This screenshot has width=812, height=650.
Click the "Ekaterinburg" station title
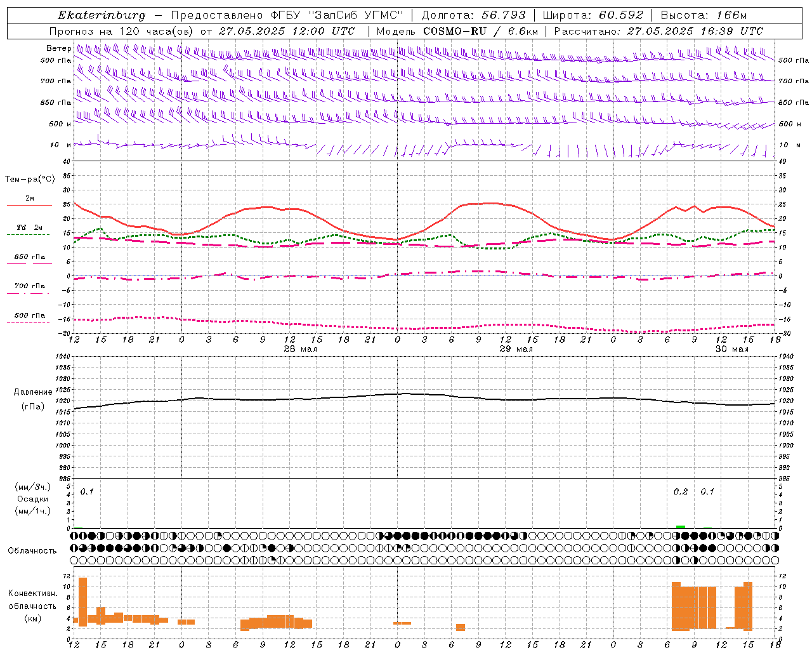point(101,15)
